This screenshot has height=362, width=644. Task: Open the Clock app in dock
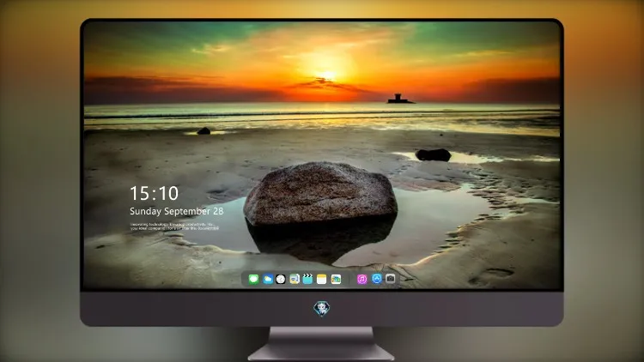coord(281,280)
